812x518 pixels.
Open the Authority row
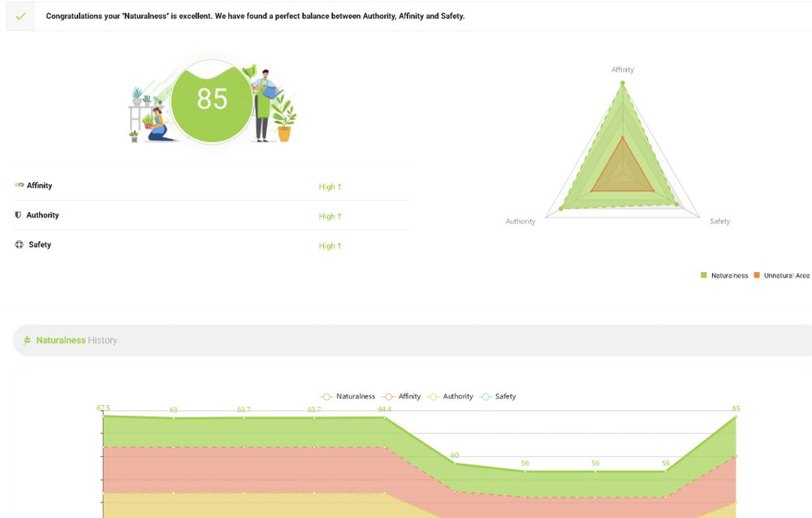click(x=211, y=215)
